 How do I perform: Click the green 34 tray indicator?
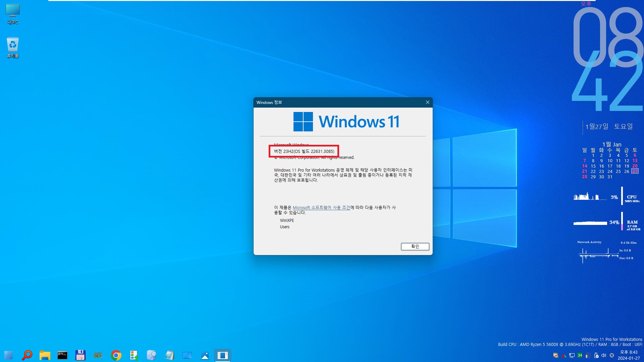(580, 355)
